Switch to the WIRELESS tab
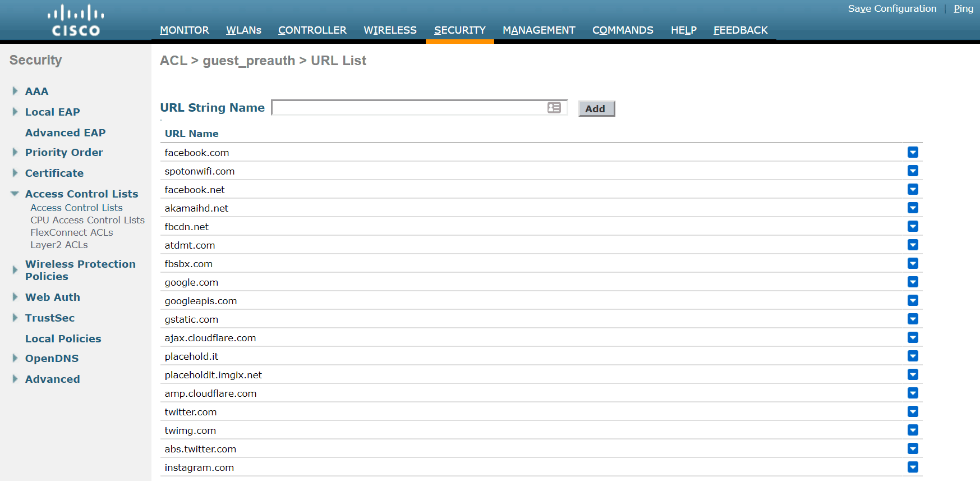Screen dimensions: 980x481 click(390, 30)
